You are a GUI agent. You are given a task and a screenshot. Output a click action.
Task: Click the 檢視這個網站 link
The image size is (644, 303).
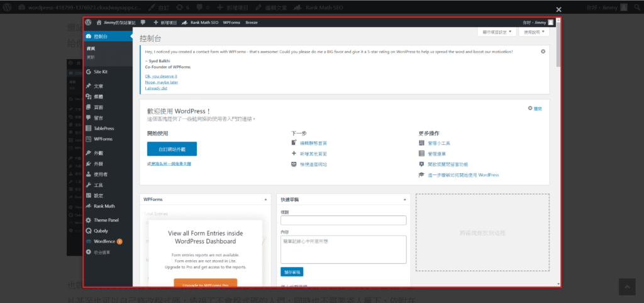(313, 164)
